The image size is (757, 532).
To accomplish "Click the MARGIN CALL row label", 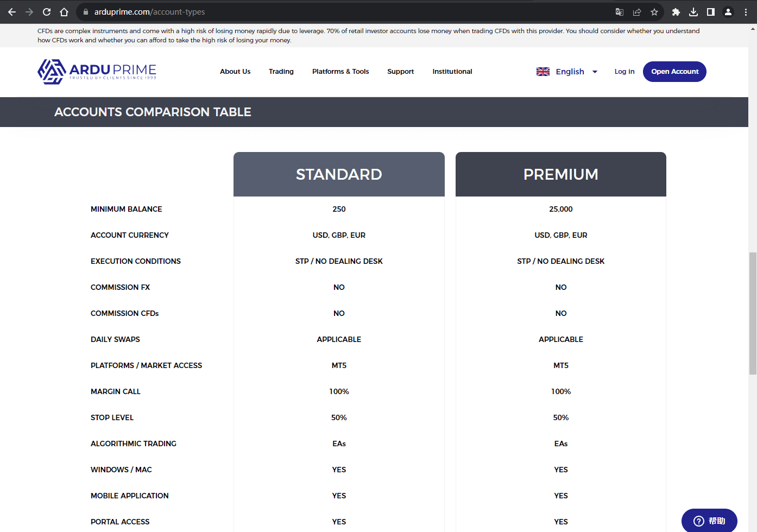I will click(116, 391).
